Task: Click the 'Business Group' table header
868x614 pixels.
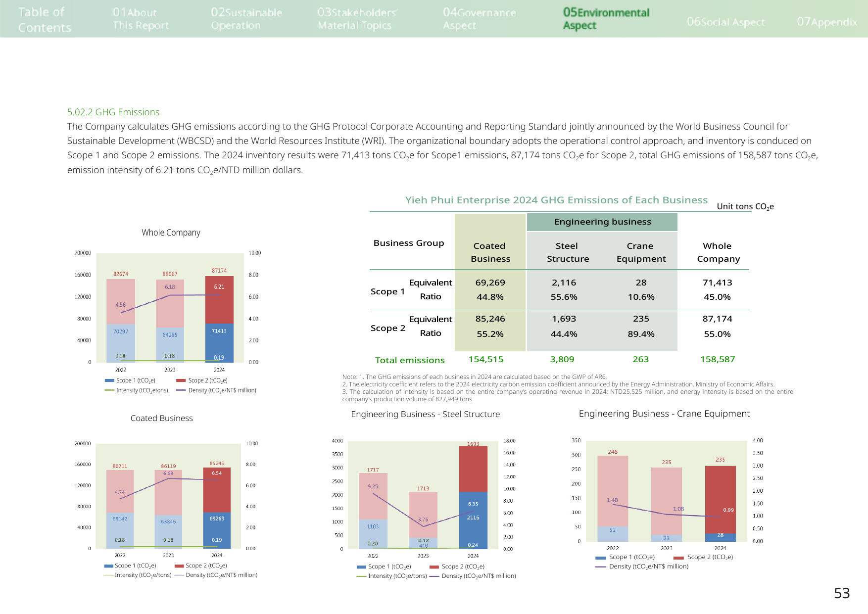Action: coord(409,243)
